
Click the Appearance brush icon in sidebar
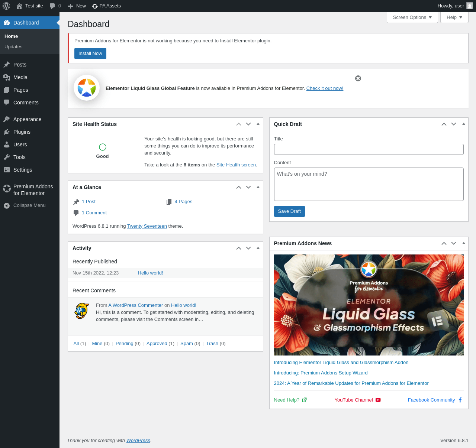point(7,119)
